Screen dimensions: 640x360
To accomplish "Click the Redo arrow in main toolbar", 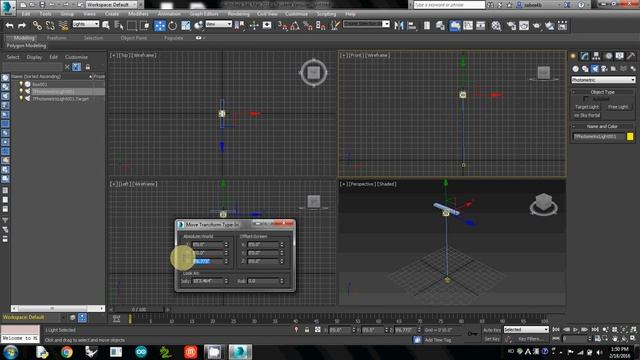I will pos(22,26).
